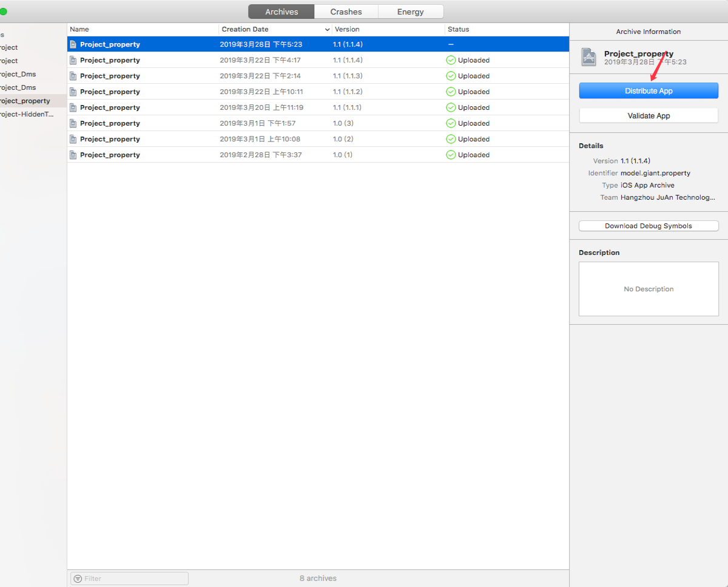Sort by the Name column header
This screenshot has width=728, height=587.
[x=143, y=29]
